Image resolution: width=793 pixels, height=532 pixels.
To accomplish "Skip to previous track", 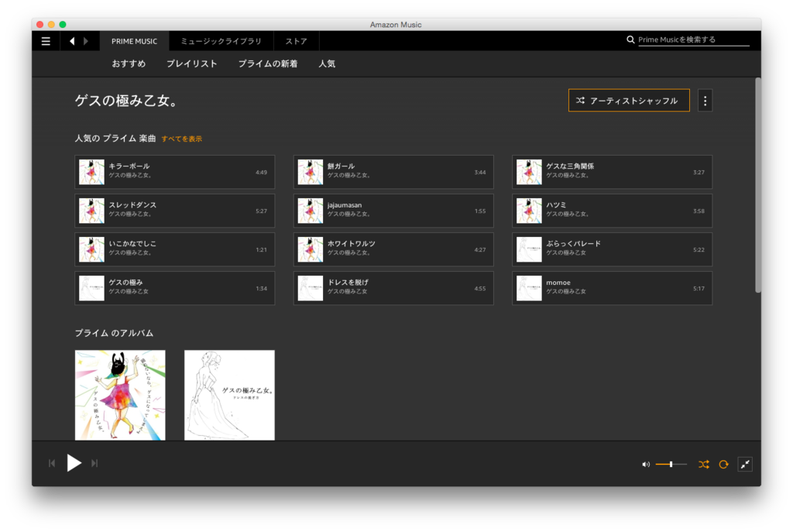I will (52, 463).
